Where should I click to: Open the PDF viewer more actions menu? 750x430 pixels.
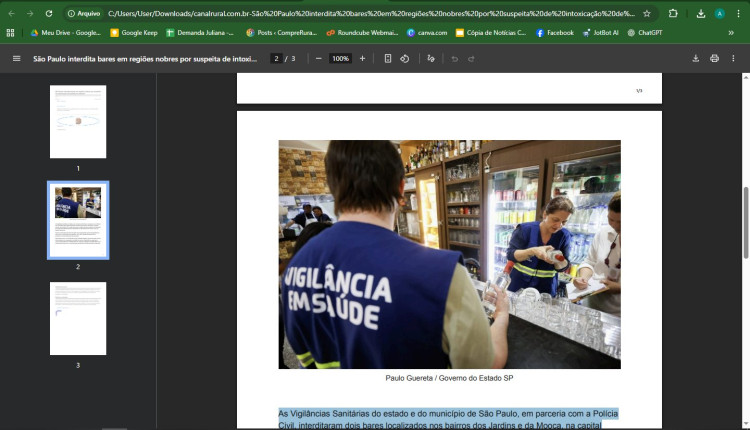pos(734,59)
